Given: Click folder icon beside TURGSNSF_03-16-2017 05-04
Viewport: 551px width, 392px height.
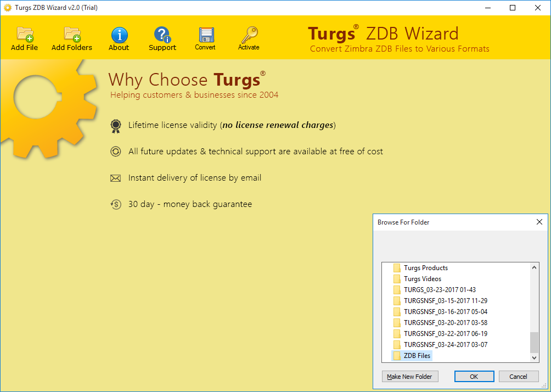Looking at the screenshot, I should (397, 311).
